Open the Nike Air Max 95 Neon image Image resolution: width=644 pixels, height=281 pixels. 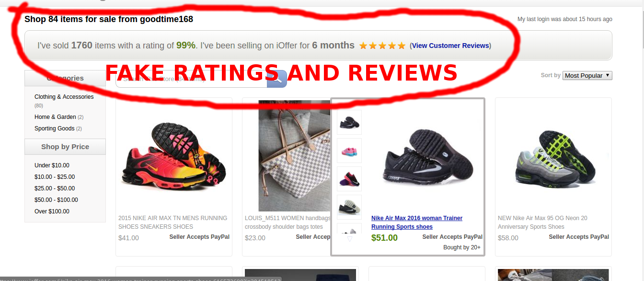coord(553,156)
